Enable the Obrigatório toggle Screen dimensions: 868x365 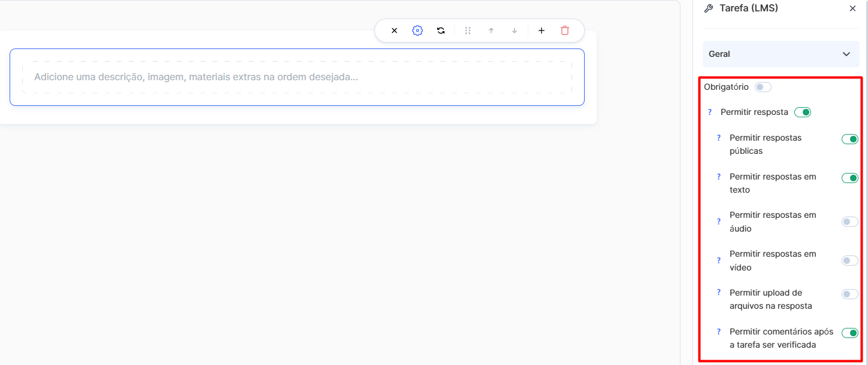763,87
